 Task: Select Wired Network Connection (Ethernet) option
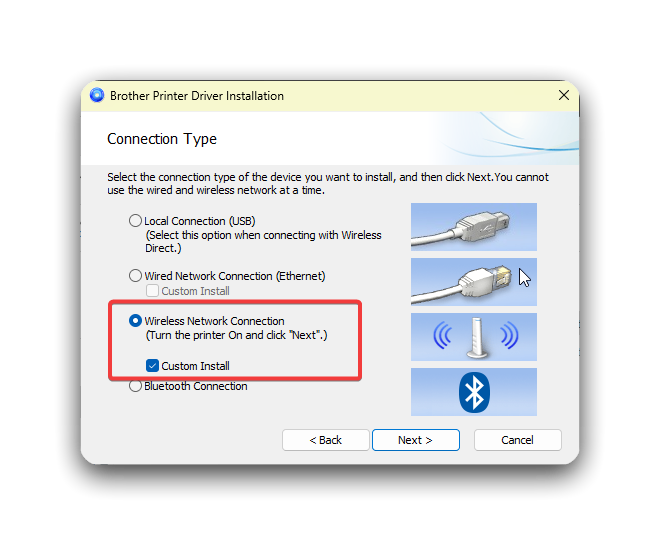pos(135,276)
